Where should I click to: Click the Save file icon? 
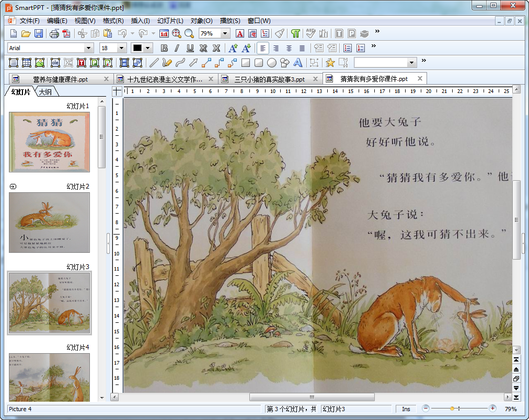[x=39, y=33]
